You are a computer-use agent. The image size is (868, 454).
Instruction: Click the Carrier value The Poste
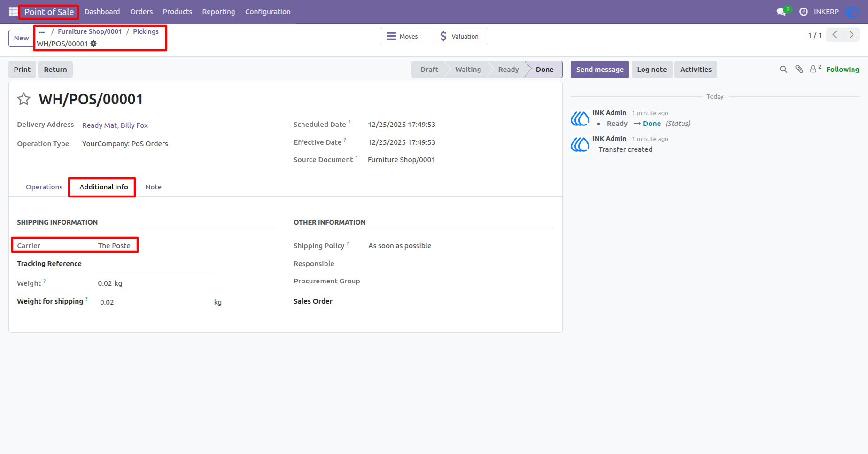(114, 246)
